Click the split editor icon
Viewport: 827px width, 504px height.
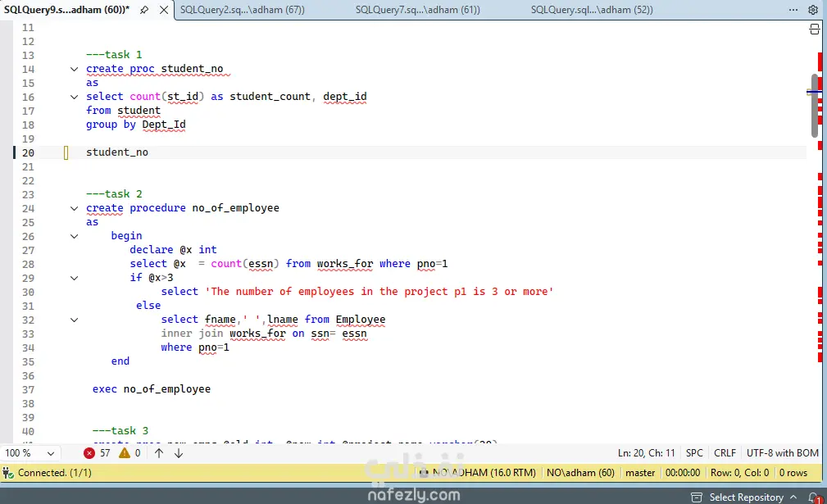(x=815, y=30)
